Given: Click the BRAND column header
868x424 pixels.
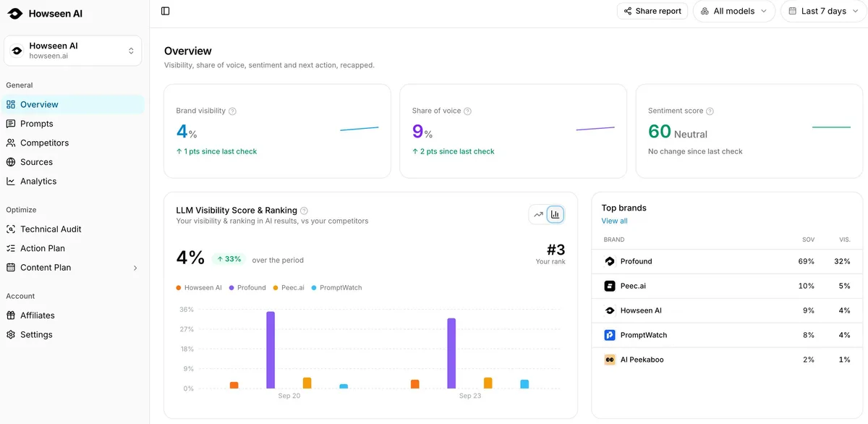Looking at the screenshot, I should pyautogui.click(x=614, y=239).
